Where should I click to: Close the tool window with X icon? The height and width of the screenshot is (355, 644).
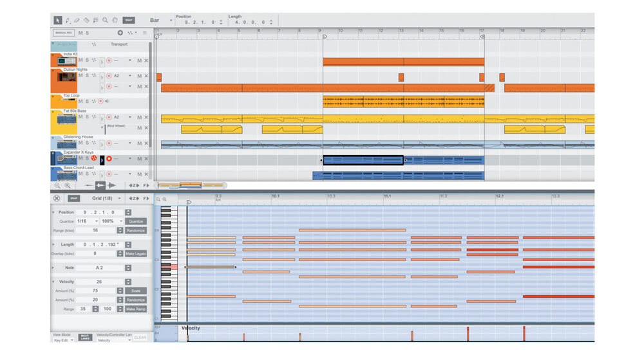tap(57, 199)
